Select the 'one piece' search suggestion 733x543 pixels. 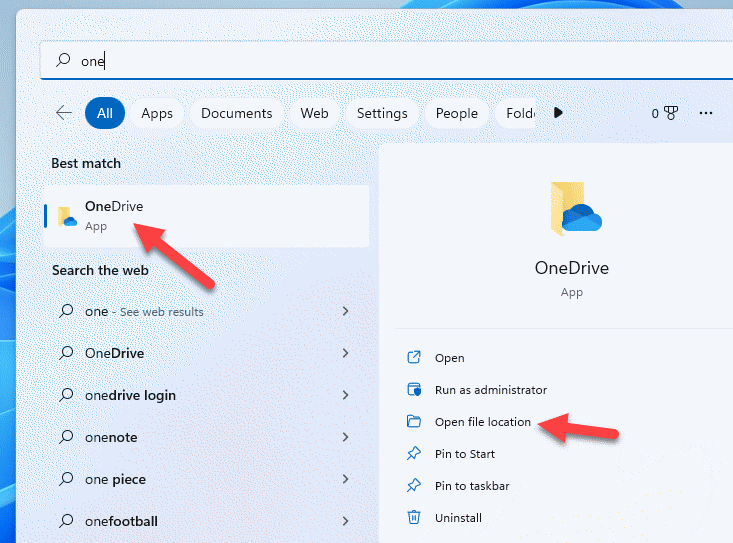(115, 479)
